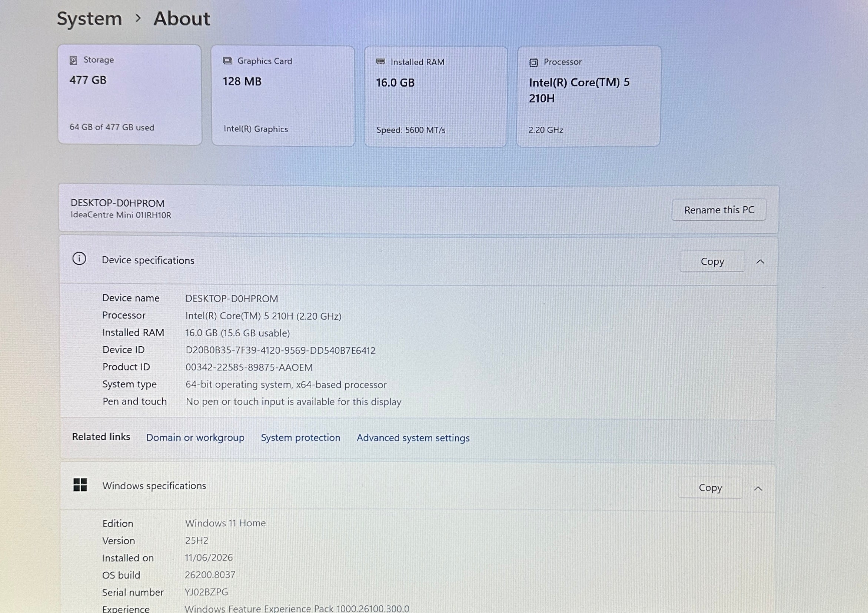Viewport: 868px width, 613px height.
Task: Click Intel(R) Graphics text in Graphics card
Action: pos(256,129)
